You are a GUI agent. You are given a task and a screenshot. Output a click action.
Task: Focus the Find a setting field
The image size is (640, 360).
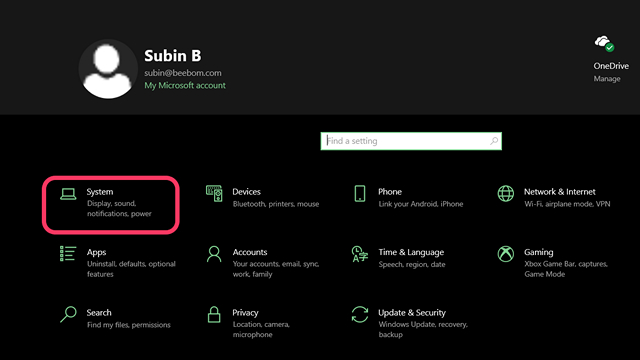(411, 141)
